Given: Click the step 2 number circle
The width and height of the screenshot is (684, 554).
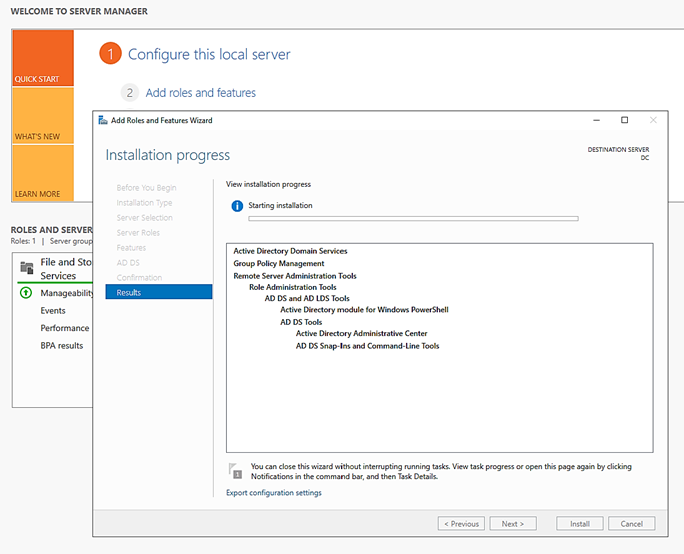Looking at the screenshot, I should tap(129, 93).
